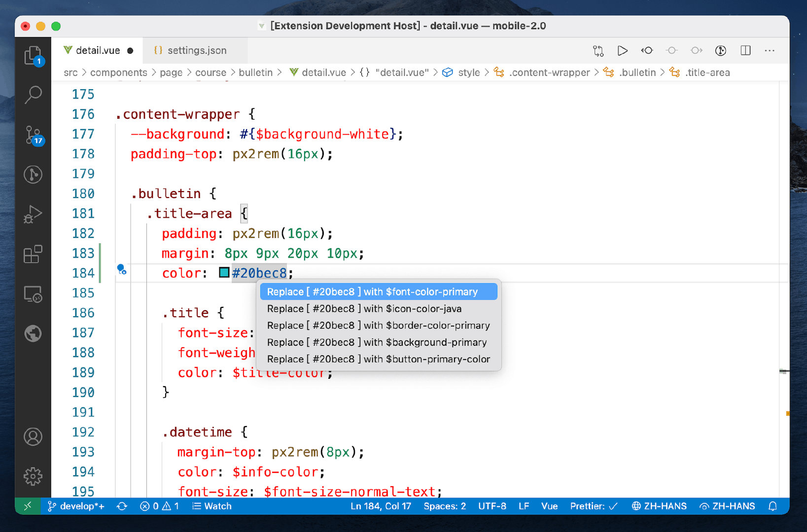Select .content-wrapper in the breadcrumb

[542, 72]
